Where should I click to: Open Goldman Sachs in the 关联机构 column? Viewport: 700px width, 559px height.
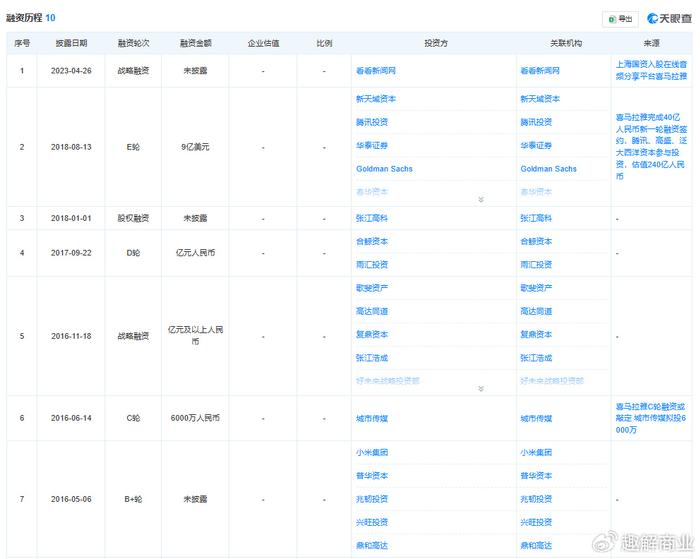(549, 169)
